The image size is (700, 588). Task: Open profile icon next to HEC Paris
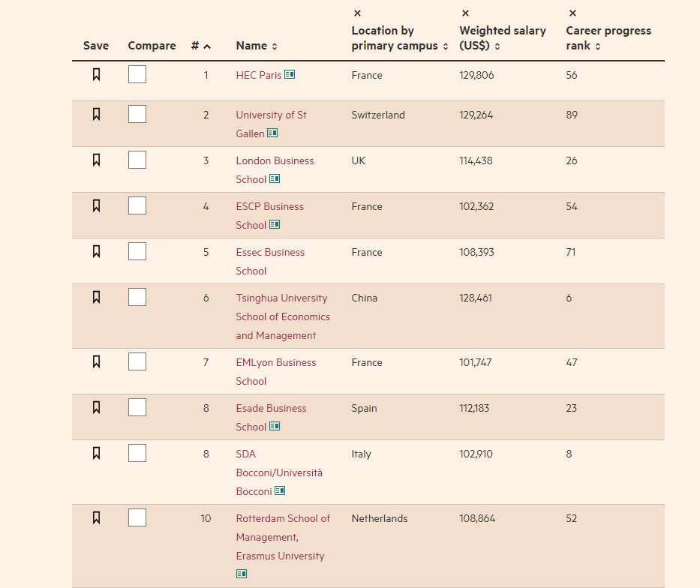pyautogui.click(x=290, y=74)
